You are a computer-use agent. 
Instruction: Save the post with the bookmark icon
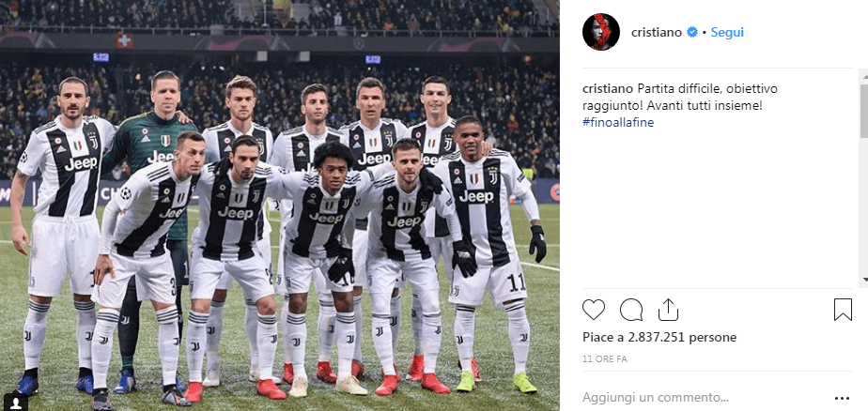tap(843, 310)
